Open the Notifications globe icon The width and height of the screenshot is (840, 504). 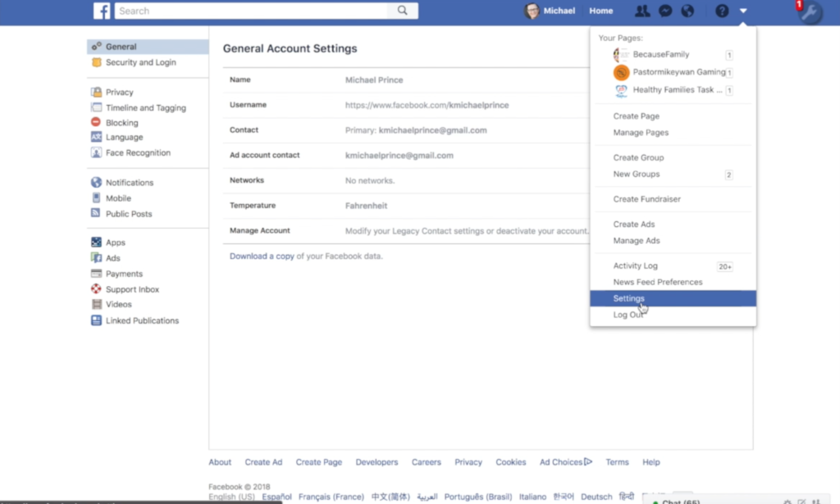click(x=687, y=11)
